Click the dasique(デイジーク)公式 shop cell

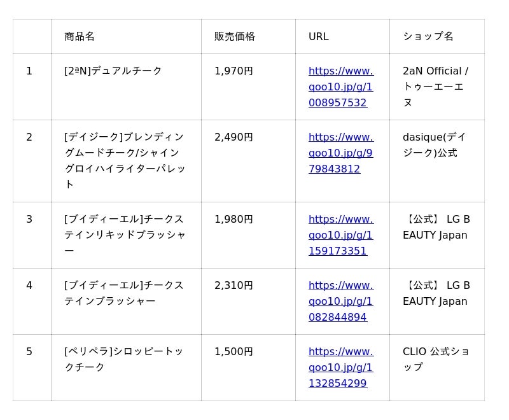click(435, 145)
